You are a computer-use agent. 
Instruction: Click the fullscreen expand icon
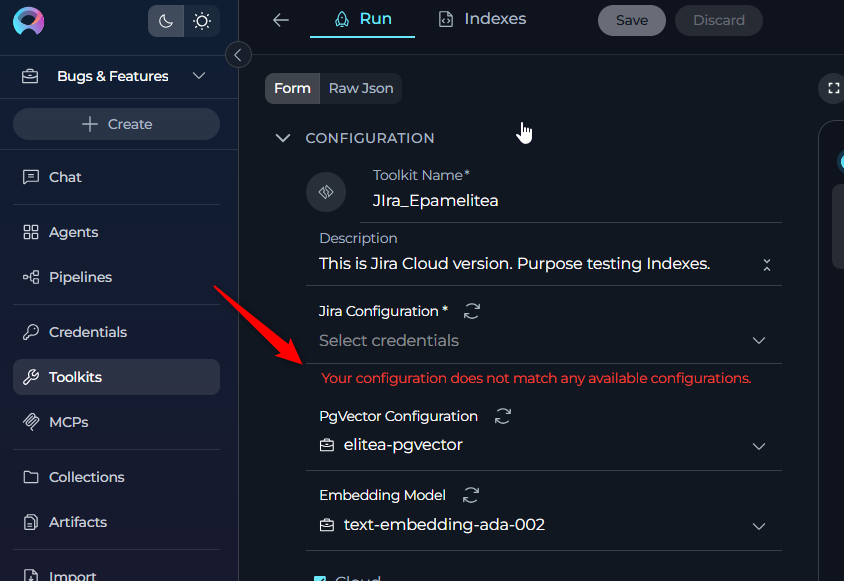[x=832, y=88]
